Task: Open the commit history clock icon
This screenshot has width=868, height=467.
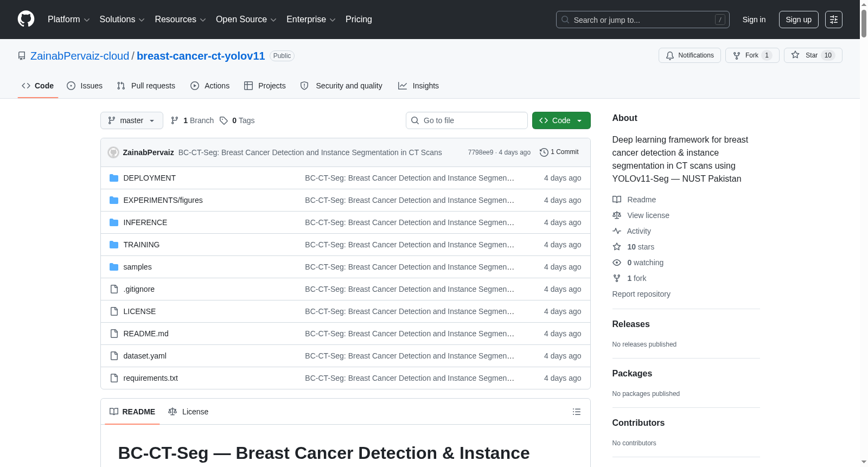Action: tap(544, 152)
